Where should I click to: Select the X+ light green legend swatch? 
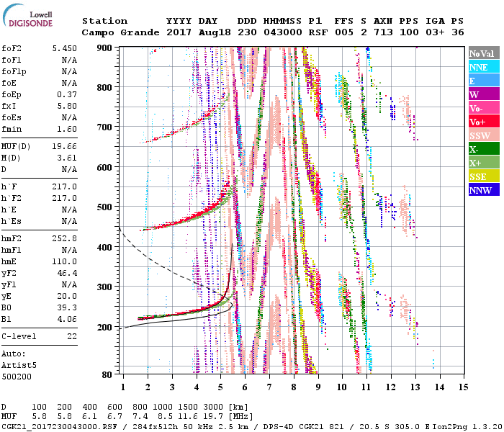click(x=484, y=162)
